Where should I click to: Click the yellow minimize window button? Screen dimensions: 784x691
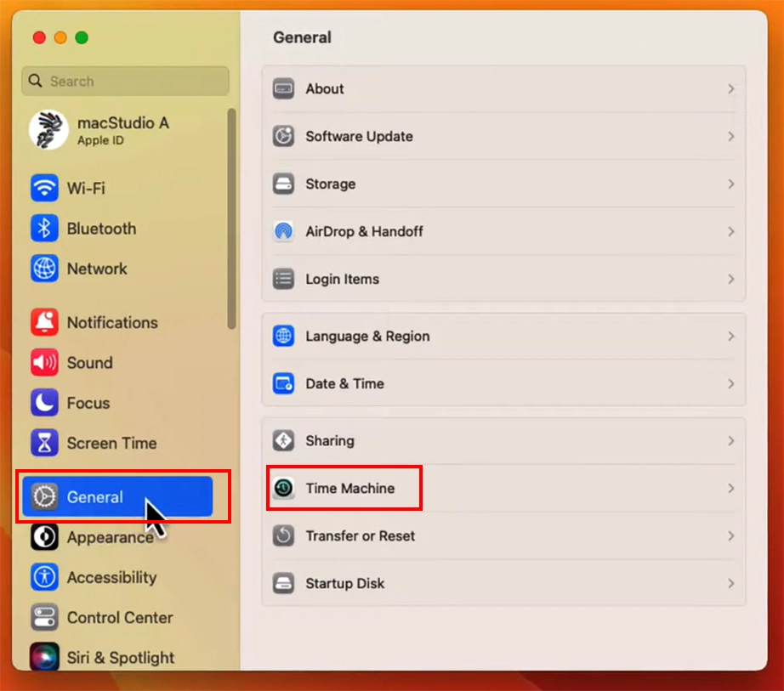[x=60, y=37]
